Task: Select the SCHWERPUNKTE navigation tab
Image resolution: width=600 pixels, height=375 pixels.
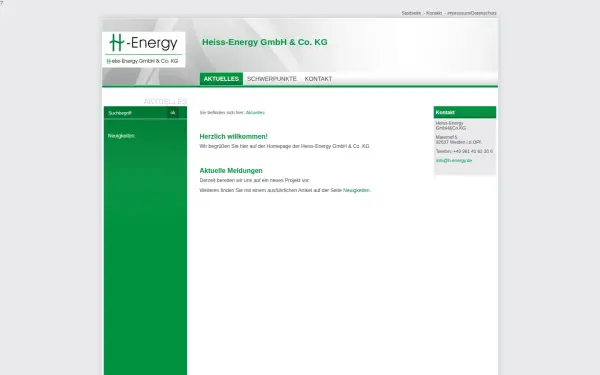Action: coord(272,79)
